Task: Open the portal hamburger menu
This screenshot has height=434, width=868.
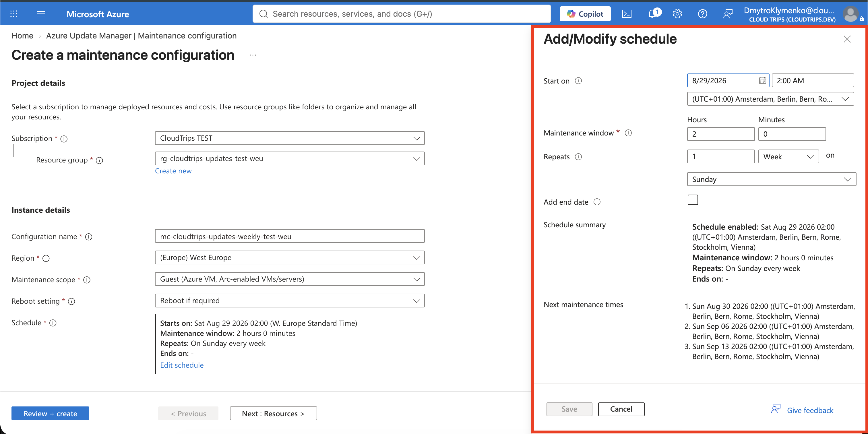Action: coord(41,14)
